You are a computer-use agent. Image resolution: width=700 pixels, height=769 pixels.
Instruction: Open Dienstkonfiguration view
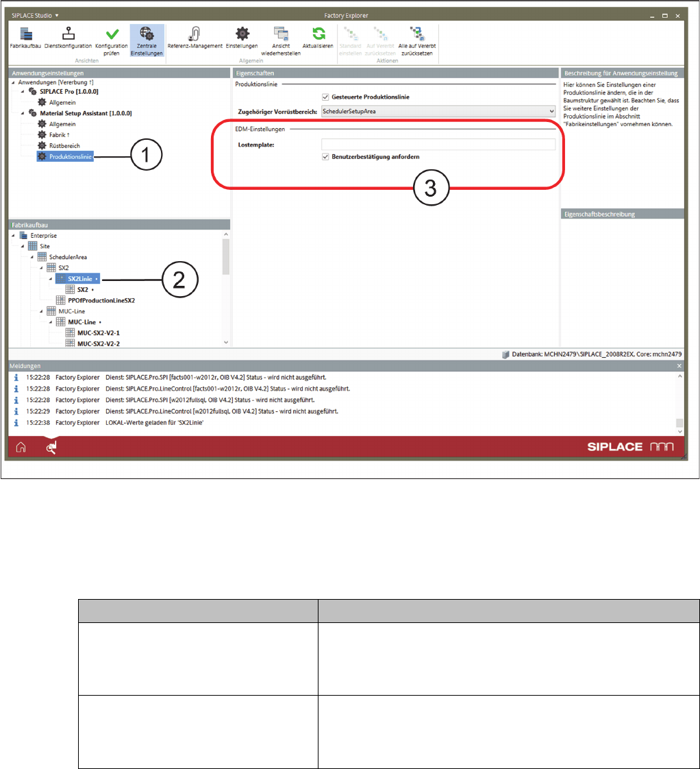[68, 38]
